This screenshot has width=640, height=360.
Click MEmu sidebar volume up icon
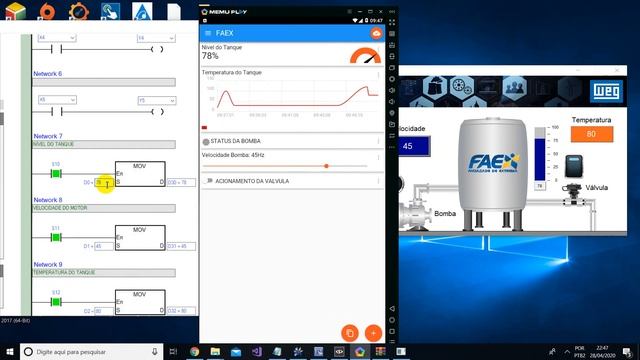pyautogui.click(x=392, y=90)
